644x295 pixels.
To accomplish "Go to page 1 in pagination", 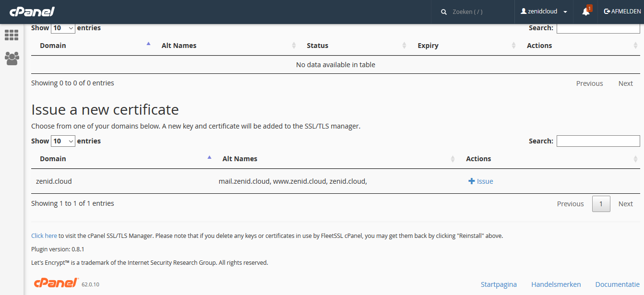I will point(601,204).
